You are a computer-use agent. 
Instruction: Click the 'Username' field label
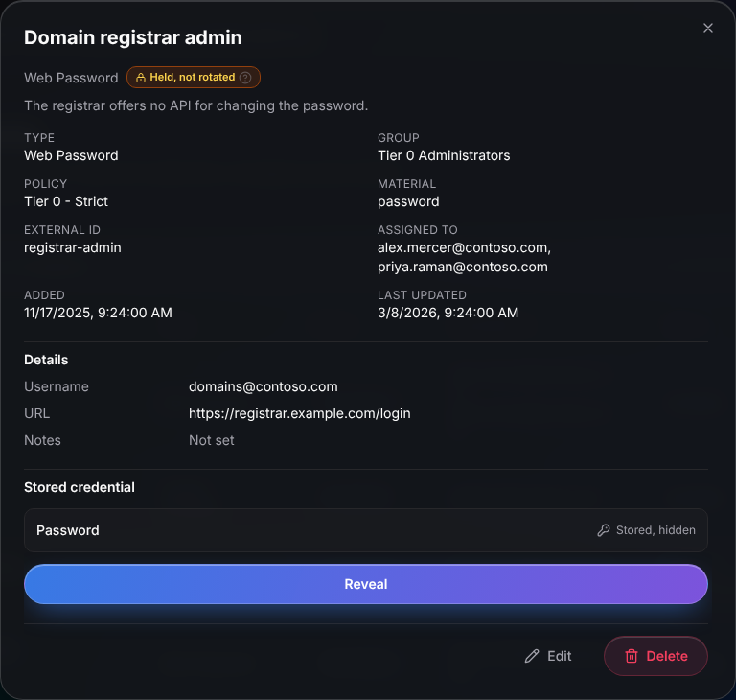pos(57,386)
